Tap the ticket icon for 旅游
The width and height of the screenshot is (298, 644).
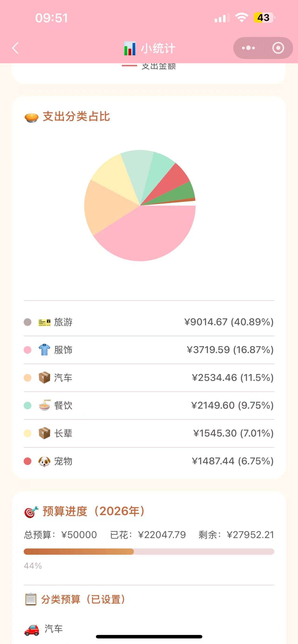(x=44, y=322)
